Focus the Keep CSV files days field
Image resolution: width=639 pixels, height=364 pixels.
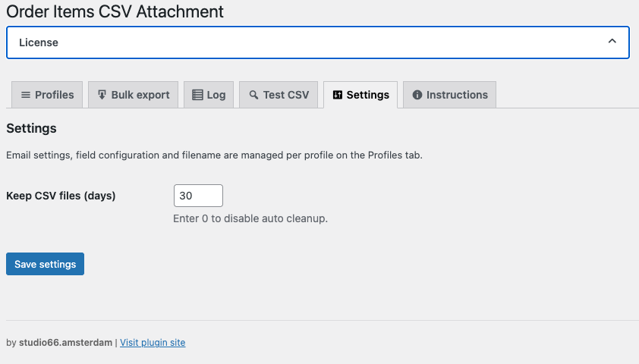(198, 196)
